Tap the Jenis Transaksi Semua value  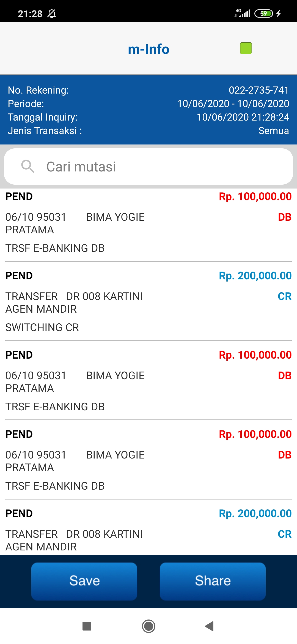[x=273, y=131]
